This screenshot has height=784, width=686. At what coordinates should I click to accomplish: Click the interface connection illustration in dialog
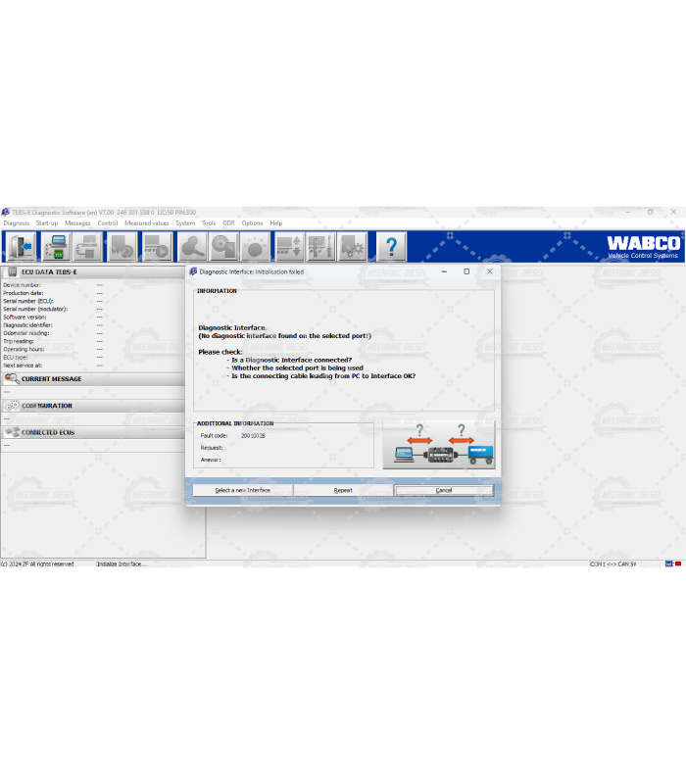(x=438, y=444)
